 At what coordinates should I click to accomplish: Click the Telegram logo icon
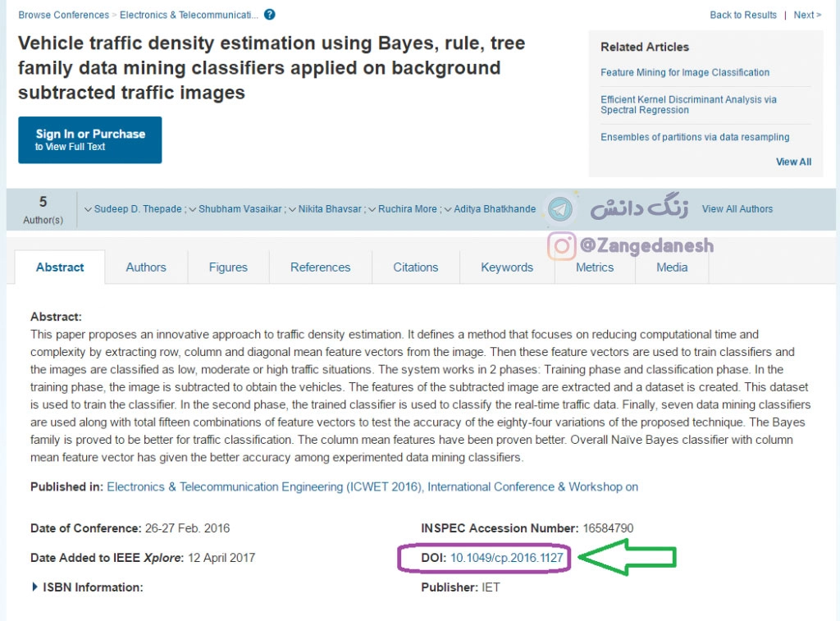pyautogui.click(x=561, y=209)
